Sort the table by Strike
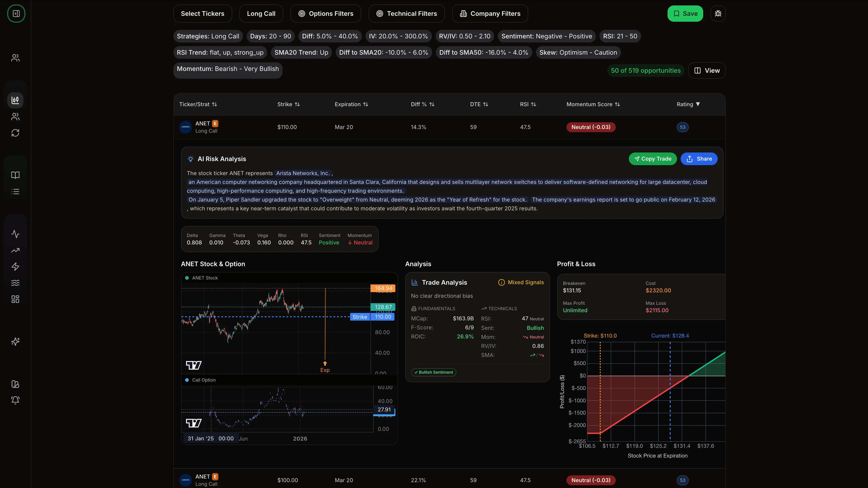 click(x=288, y=104)
